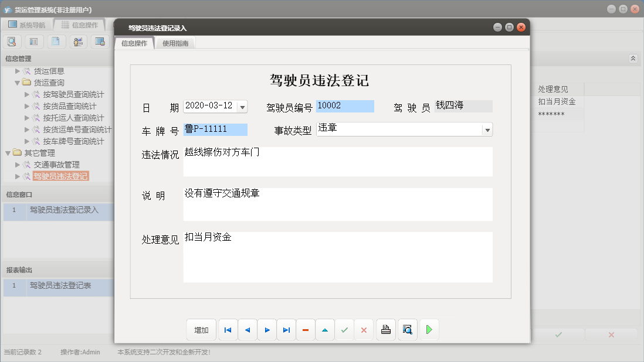Expand the 交通事故管理 tree node
The width and height of the screenshot is (644, 362).
tap(18, 163)
